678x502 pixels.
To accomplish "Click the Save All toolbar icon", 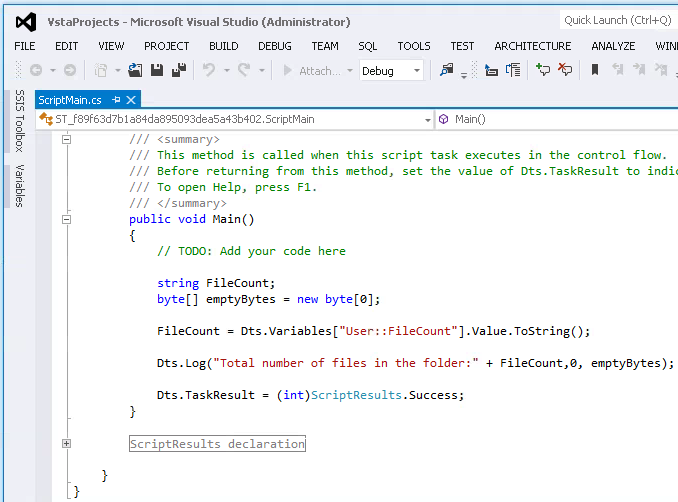I will [178, 70].
